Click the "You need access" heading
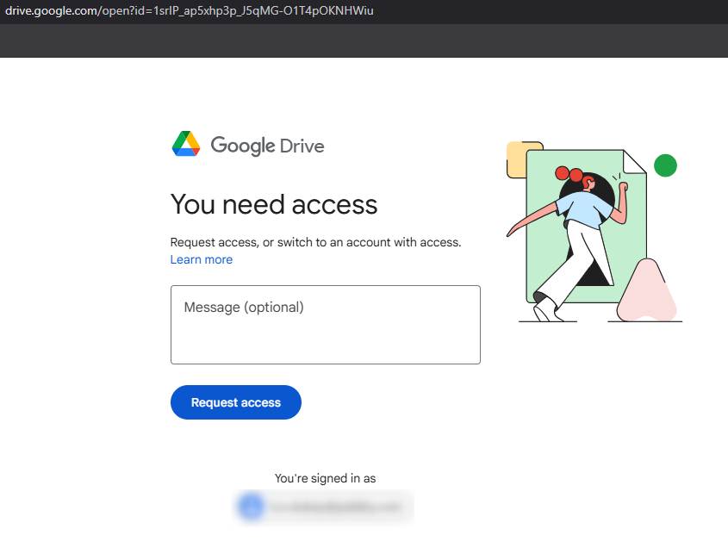 [x=274, y=204]
